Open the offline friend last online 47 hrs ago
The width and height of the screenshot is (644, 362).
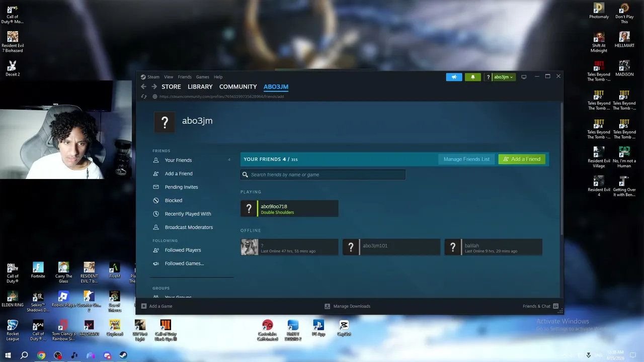click(289, 247)
